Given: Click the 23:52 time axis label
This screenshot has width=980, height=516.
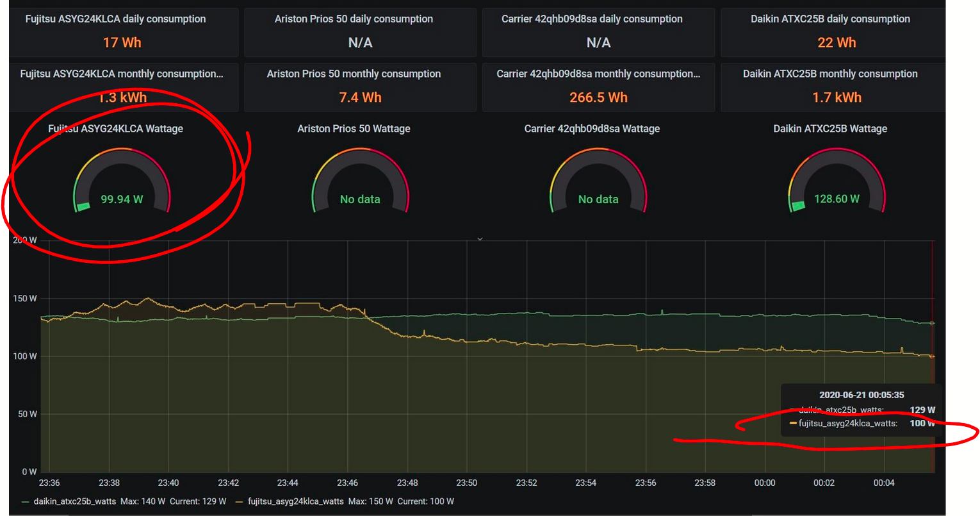Looking at the screenshot, I should (527, 483).
